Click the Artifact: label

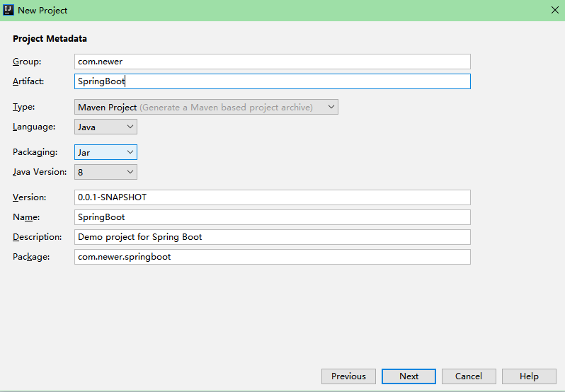[28, 81]
